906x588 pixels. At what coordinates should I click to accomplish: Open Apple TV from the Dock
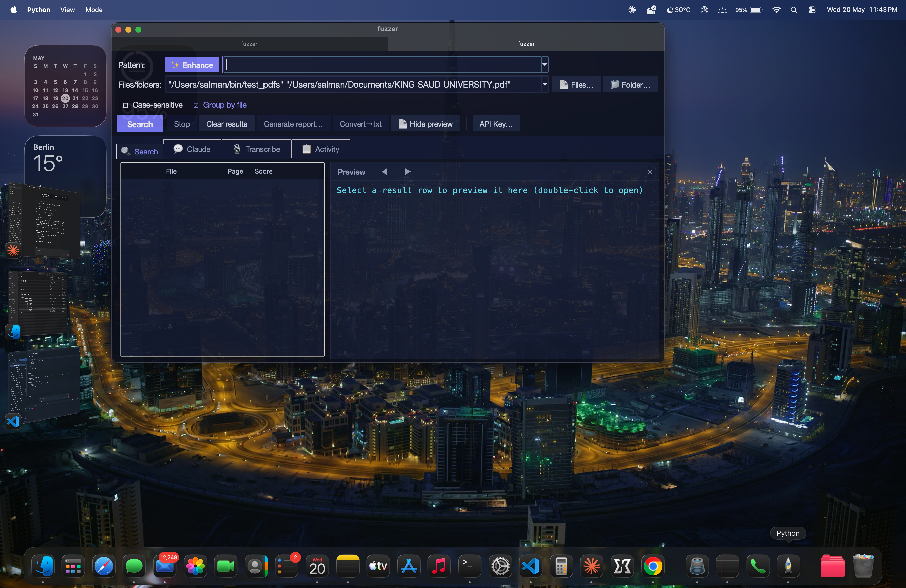coord(378,566)
